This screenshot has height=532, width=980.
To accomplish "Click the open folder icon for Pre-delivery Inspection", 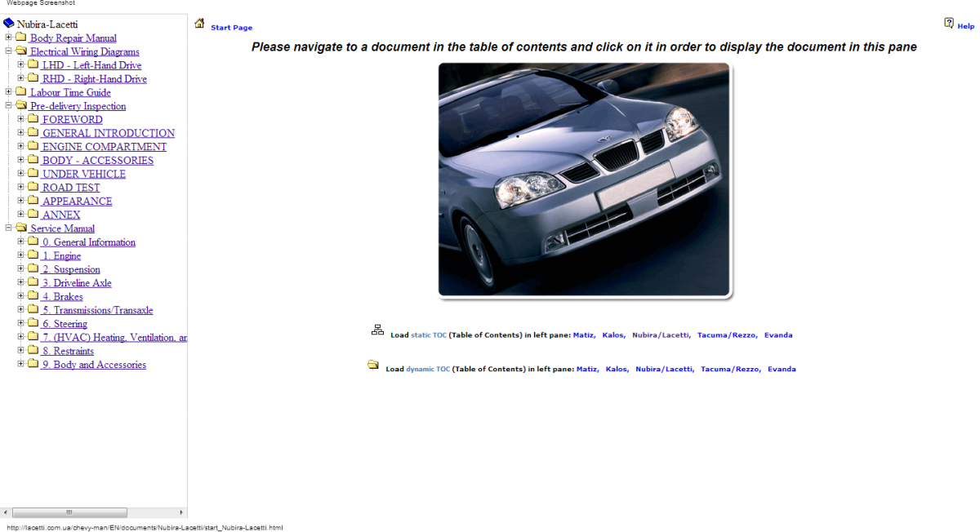I will tap(21, 106).
